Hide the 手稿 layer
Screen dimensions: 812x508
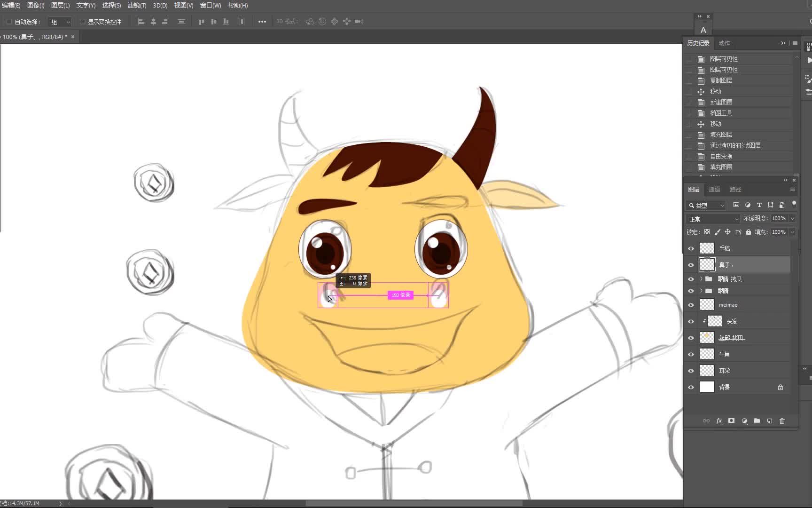tap(691, 248)
